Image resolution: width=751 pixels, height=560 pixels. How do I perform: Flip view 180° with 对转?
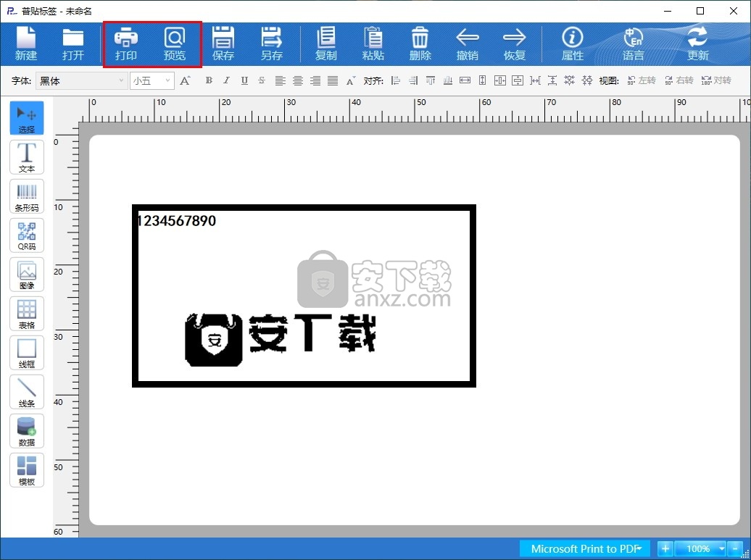pos(716,80)
